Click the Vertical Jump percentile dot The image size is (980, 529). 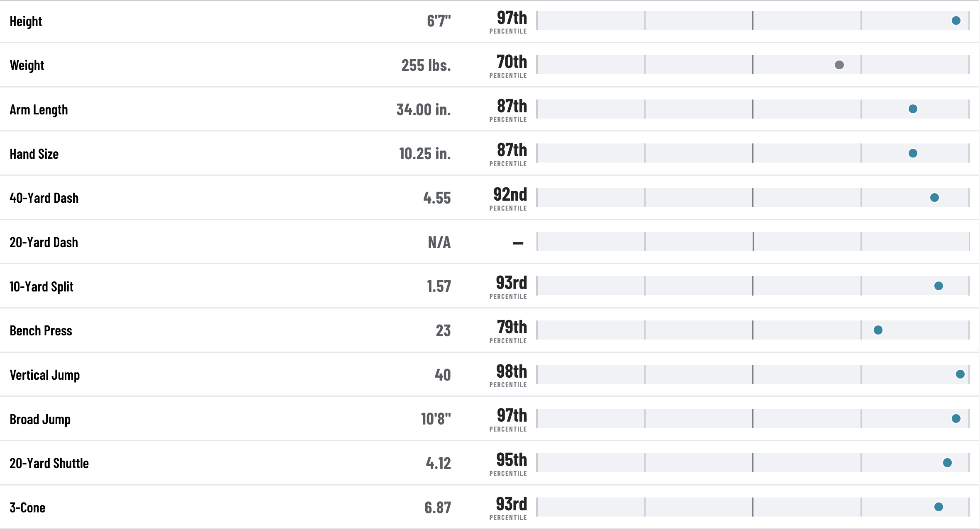click(x=960, y=374)
